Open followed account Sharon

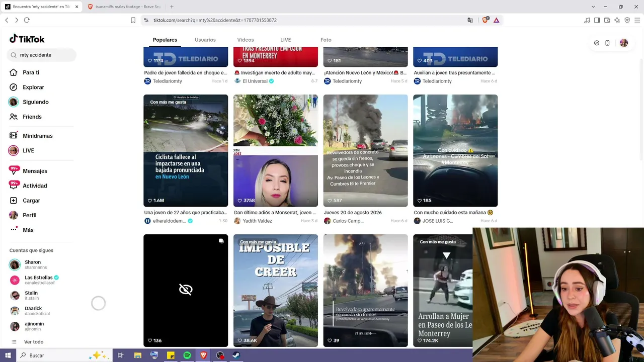click(x=33, y=264)
